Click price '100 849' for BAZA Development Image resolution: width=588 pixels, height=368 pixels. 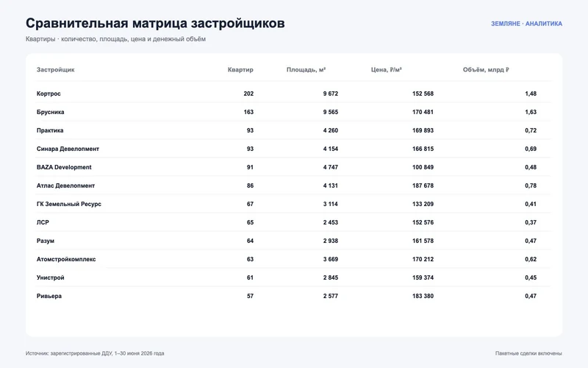[423, 167]
